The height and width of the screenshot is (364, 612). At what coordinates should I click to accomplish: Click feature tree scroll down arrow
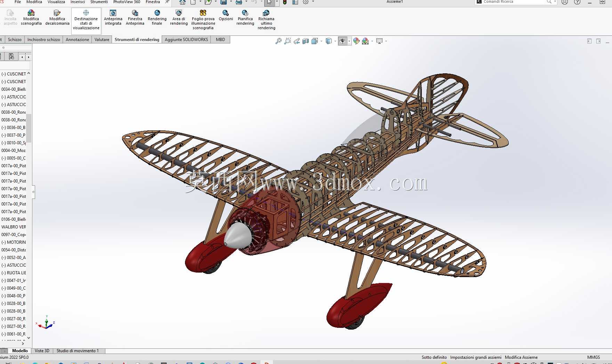[x=29, y=338]
